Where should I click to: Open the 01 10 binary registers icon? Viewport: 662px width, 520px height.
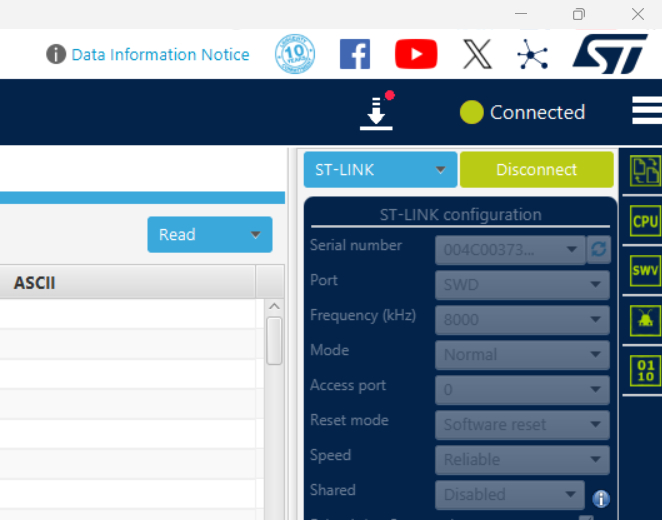tap(645, 371)
